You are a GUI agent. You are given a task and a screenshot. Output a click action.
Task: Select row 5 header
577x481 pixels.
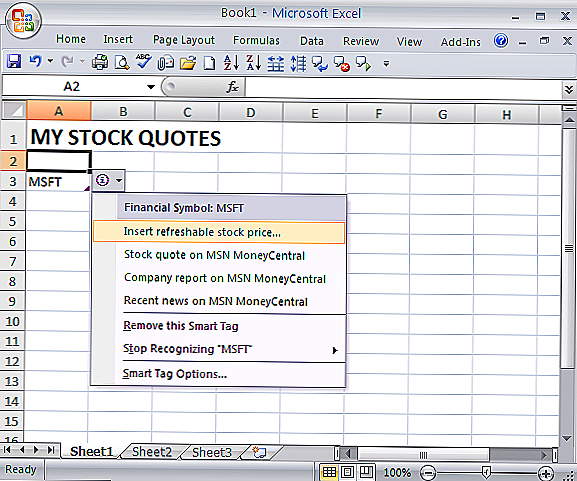[x=13, y=222]
